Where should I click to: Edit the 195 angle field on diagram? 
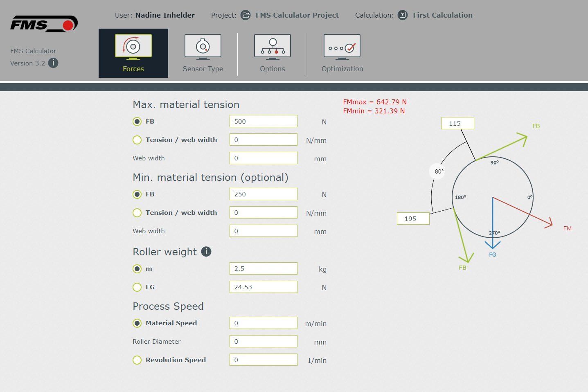tap(413, 219)
